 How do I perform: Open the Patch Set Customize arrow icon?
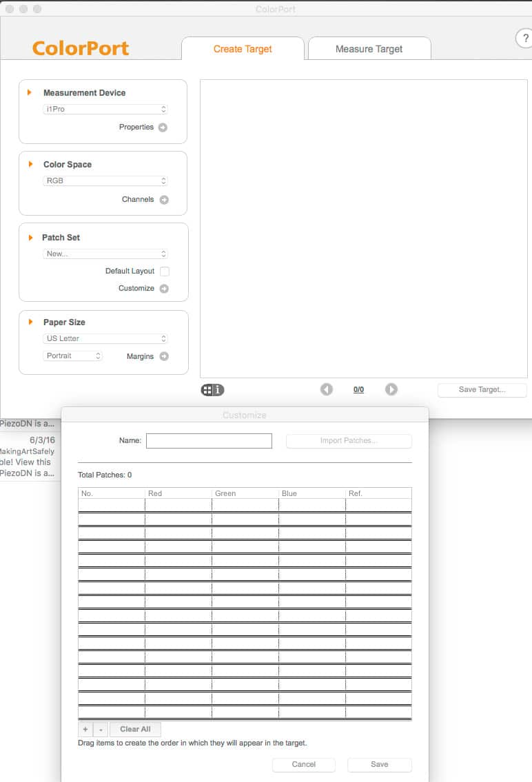tap(164, 289)
